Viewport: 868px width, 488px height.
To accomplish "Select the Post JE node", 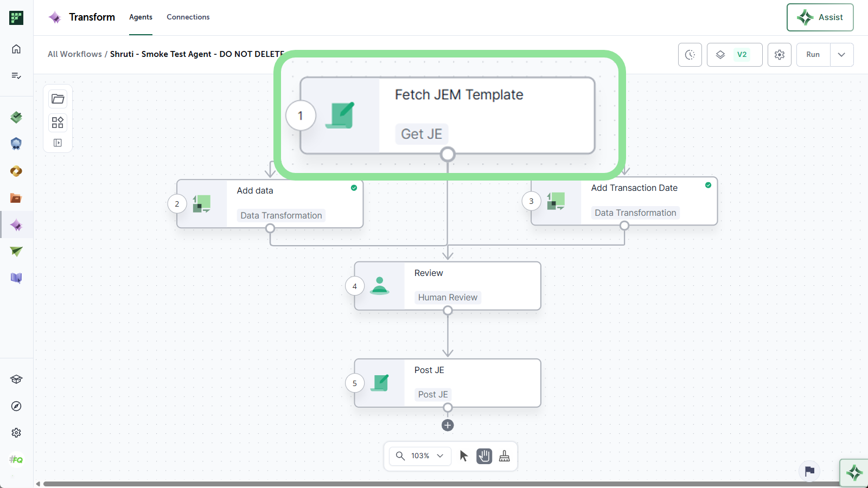I will pos(448,383).
